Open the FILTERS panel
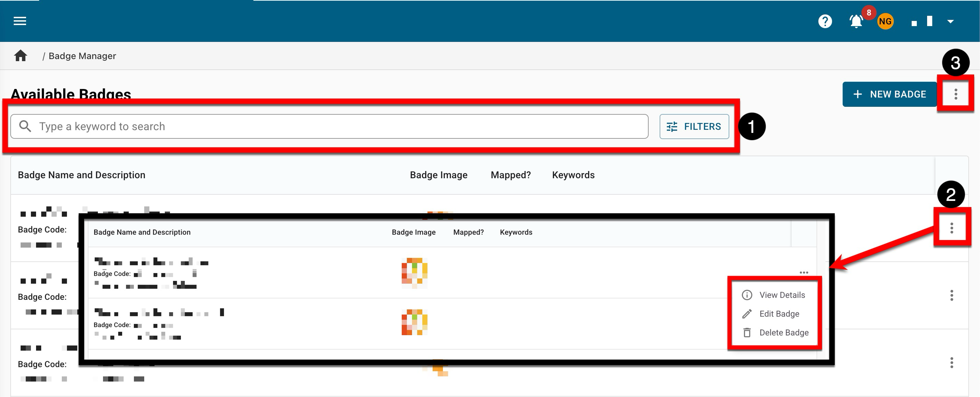The width and height of the screenshot is (980, 397). (x=694, y=126)
